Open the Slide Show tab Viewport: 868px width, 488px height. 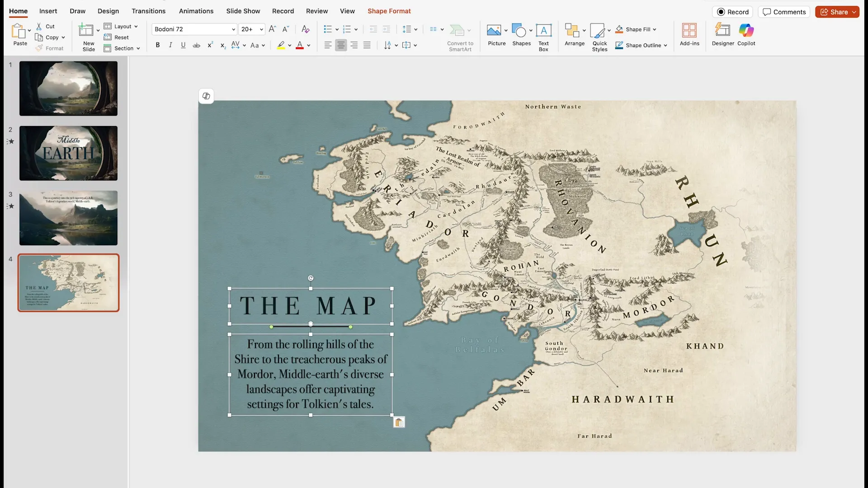point(243,11)
